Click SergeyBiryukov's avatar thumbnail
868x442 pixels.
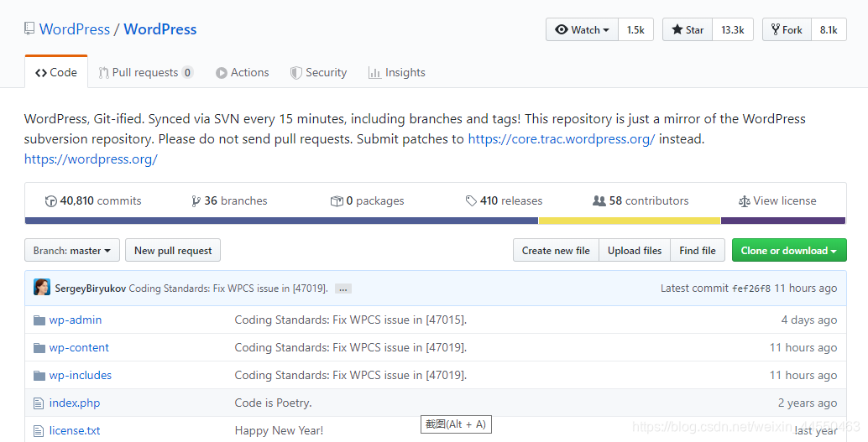pyautogui.click(x=42, y=287)
